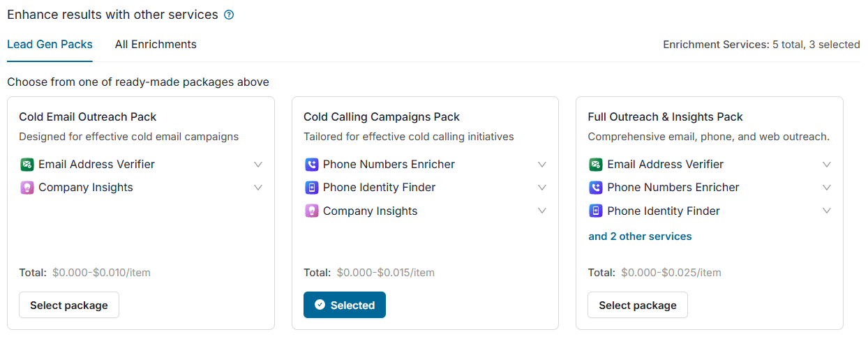Click Phone Identity Finder icon in Full Outreach pack

pos(596,211)
